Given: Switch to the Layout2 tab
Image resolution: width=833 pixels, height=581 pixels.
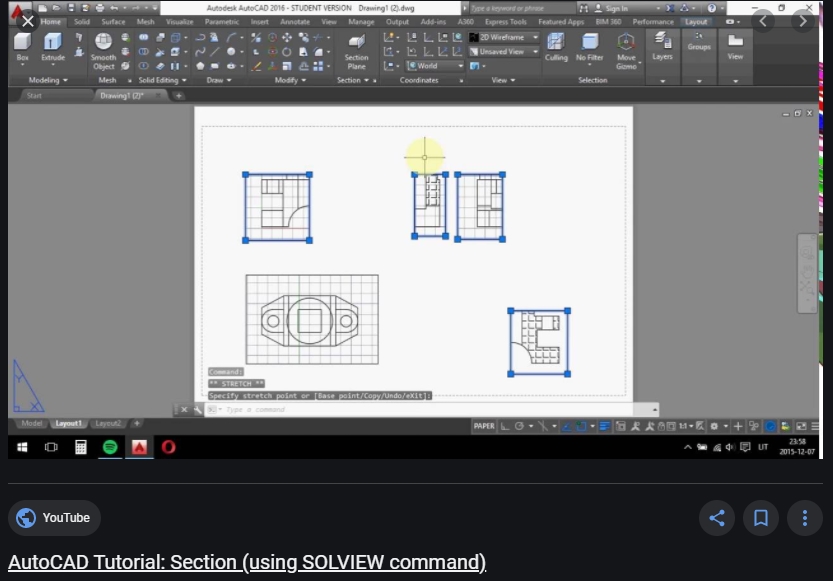Looking at the screenshot, I should [108, 423].
